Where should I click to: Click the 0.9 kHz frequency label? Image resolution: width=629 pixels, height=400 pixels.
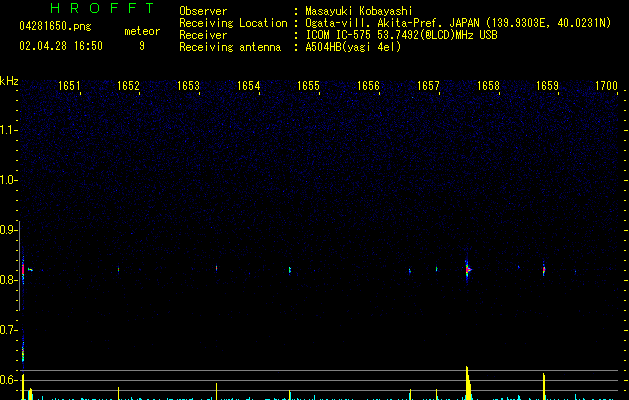tap(8, 230)
